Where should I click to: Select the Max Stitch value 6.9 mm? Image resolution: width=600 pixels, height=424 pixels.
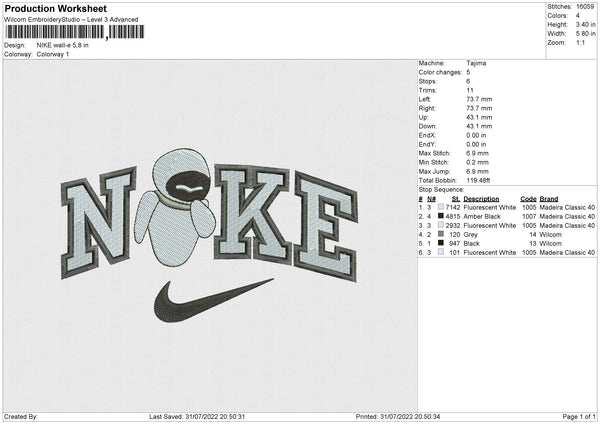click(478, 153)
